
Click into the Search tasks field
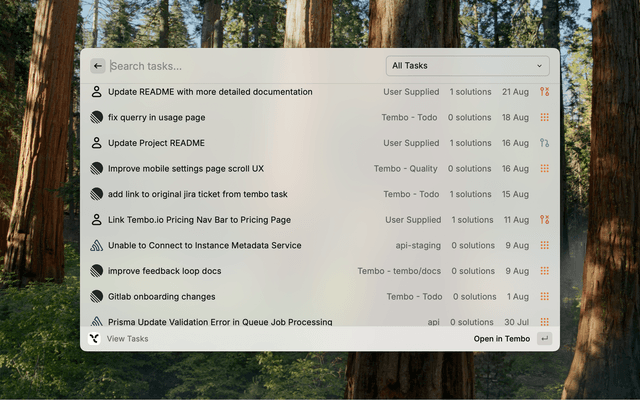pyautogui.click(x=240, y=66)
